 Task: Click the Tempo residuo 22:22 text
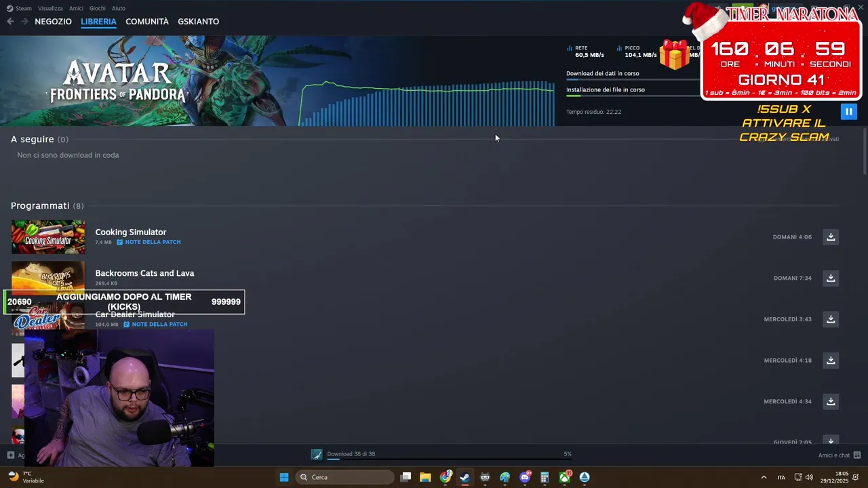coord(593,112)
